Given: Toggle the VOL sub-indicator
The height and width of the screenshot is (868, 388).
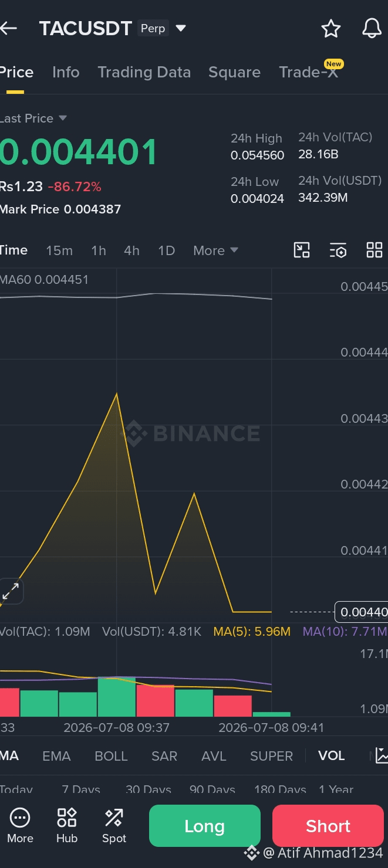Looking at the screenshot, I should pyautogui.click(x=331, y=756).
